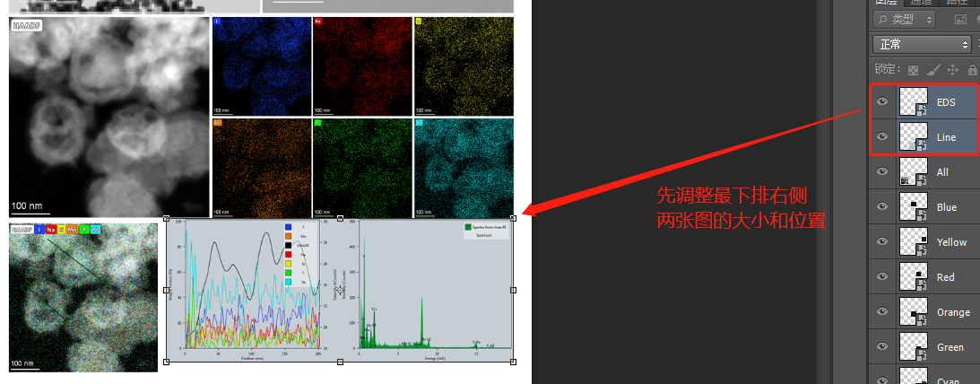Screen dimensions: 980x384
Task: Click the green Y element map
Action: [362, 169]
